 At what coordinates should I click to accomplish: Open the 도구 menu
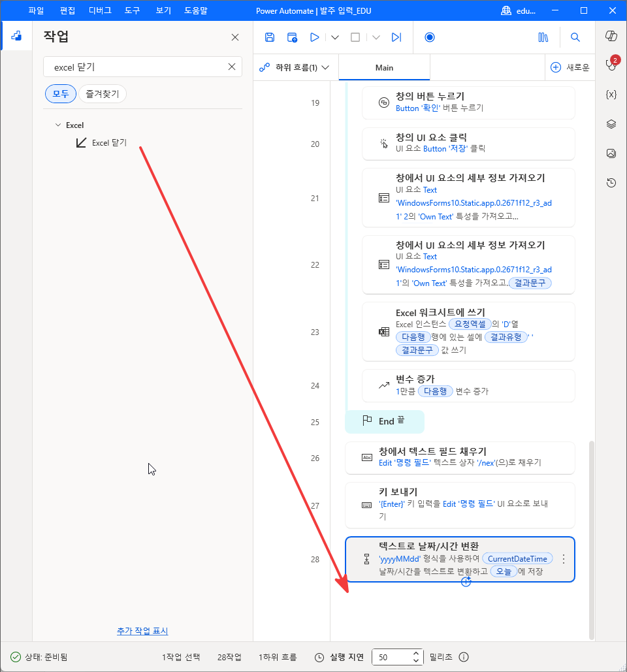pos(132,10)
